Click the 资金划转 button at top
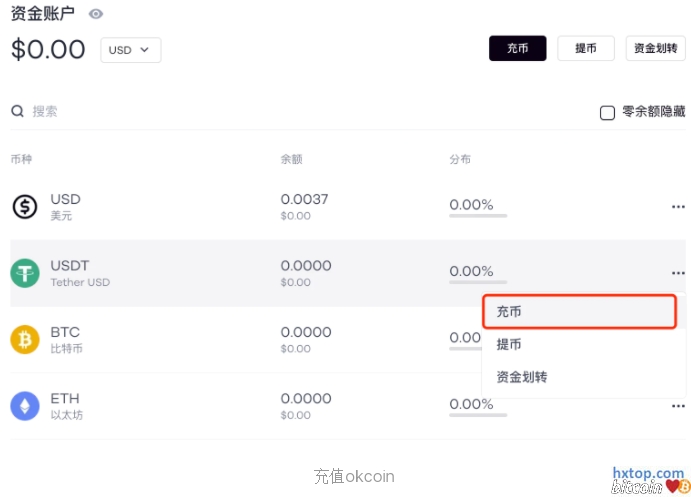 point(655,48)
